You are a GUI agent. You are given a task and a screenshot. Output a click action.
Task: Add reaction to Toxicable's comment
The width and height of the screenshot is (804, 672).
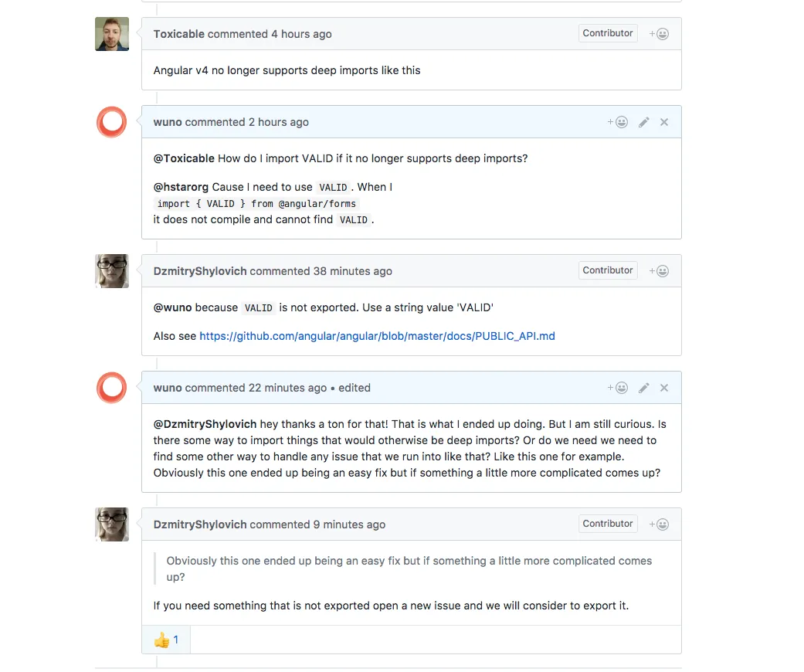coord(659,34)
